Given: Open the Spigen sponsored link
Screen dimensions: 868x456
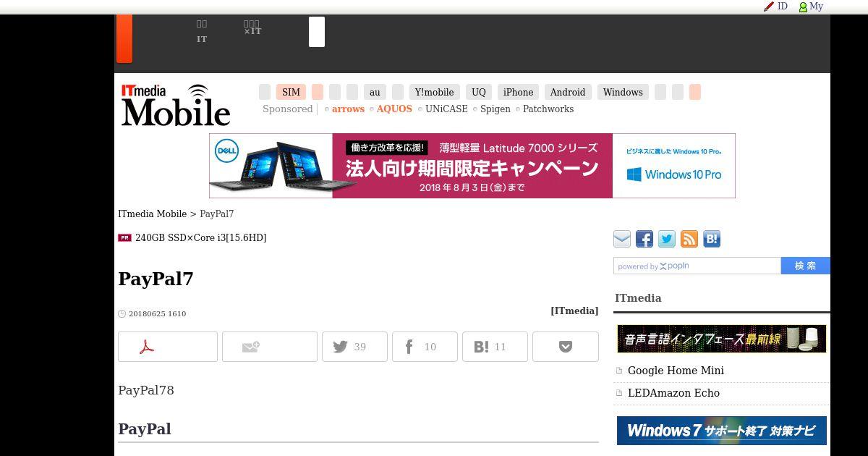Looking at the screenshot, I should [495, 109].
